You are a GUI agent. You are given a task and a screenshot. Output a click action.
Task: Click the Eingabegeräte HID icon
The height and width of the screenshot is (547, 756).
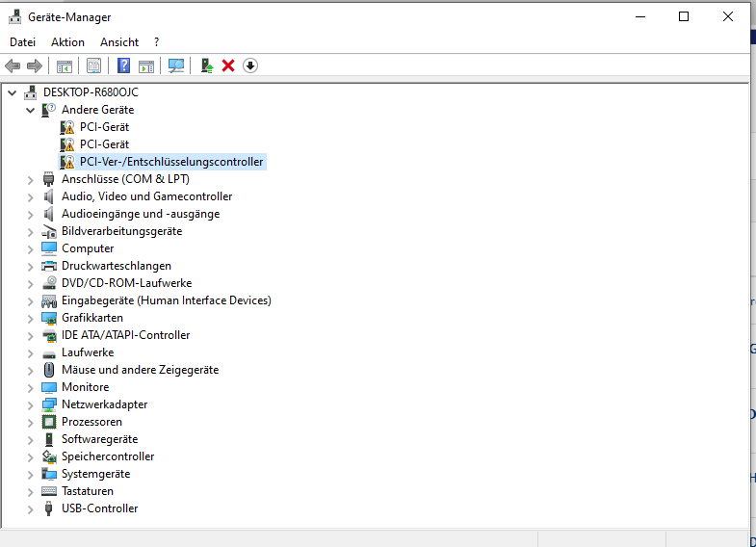[49, 300]
